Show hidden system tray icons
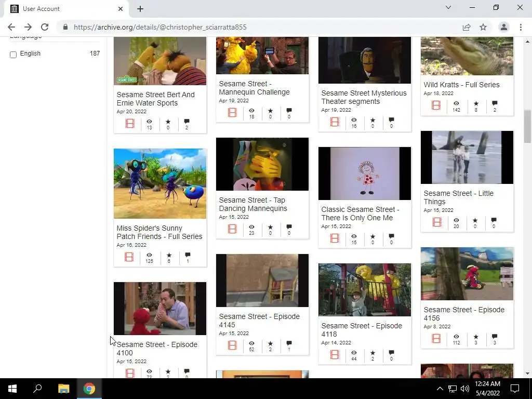The height and width of the screenshot is (399, 532). tap(440, 389)
